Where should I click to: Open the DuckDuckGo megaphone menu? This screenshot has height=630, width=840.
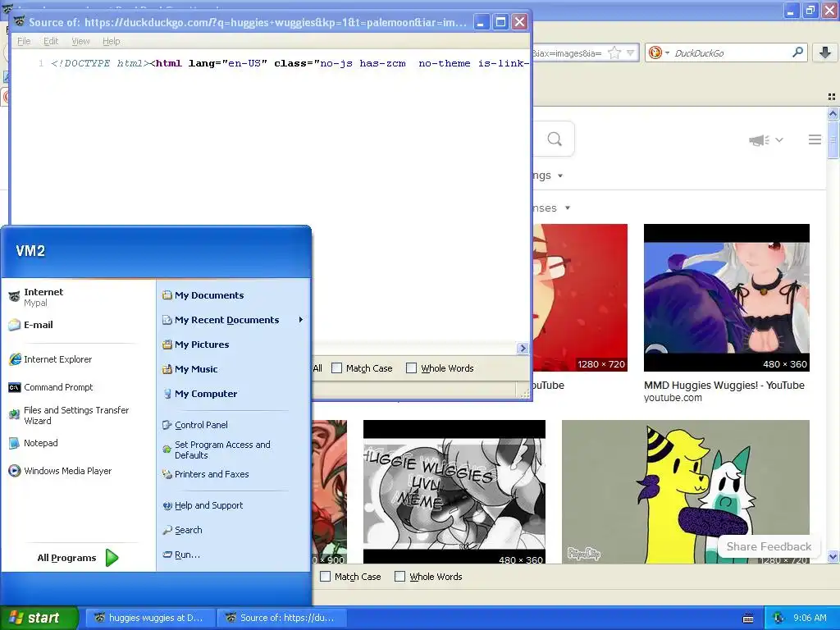tap(766, 139)
